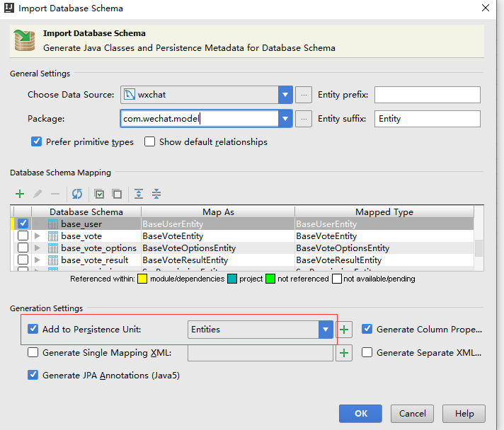
Task: Click the Cancel button
Action: click(x=412, y=414)
